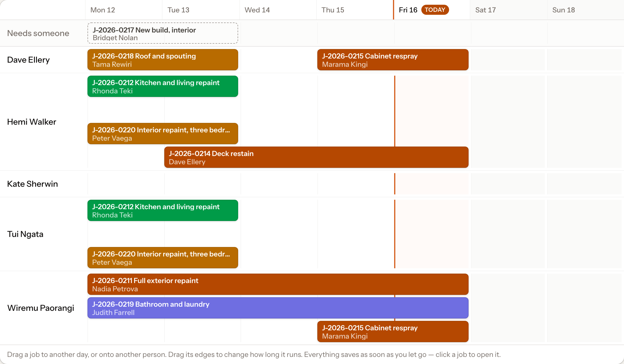Click the Kate Sherwin row label

(x=32, y=184)
